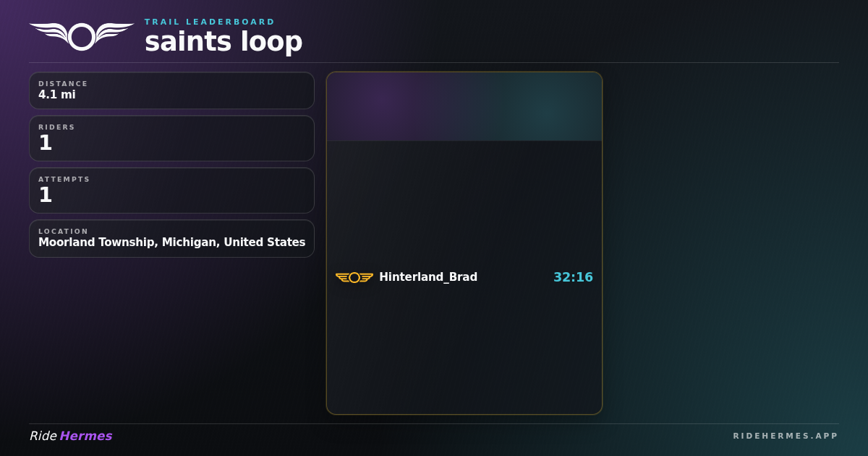Select the Attempts stat card
Viewport: 868px width, 456px height.
tap(171, 190)
